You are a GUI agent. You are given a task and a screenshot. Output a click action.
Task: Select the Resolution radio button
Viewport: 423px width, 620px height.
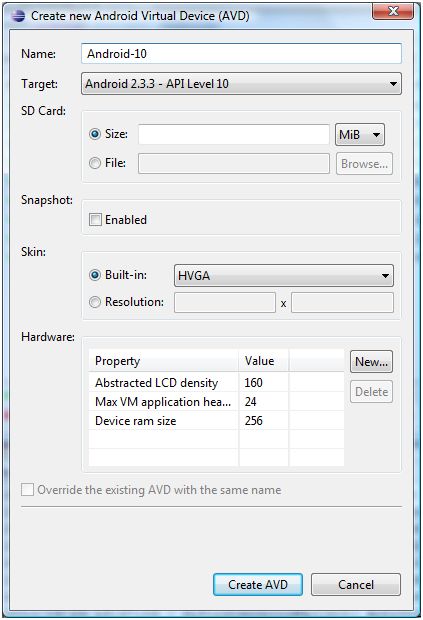95,302
